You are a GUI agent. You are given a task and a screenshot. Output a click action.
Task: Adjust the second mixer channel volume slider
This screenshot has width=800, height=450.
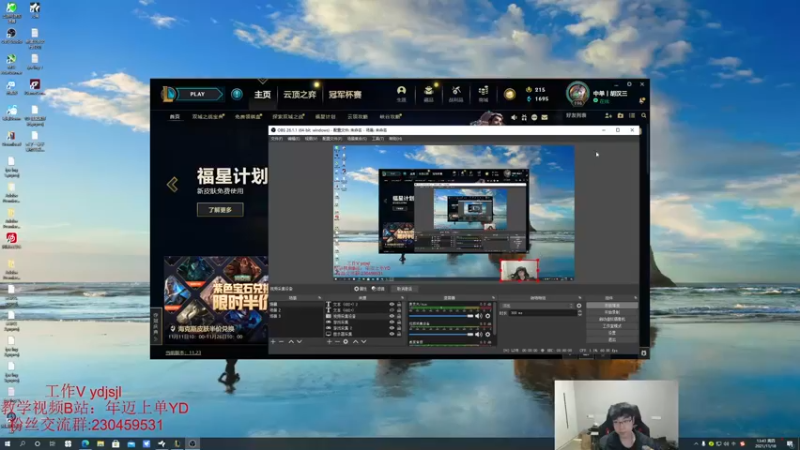pos(441,334)
